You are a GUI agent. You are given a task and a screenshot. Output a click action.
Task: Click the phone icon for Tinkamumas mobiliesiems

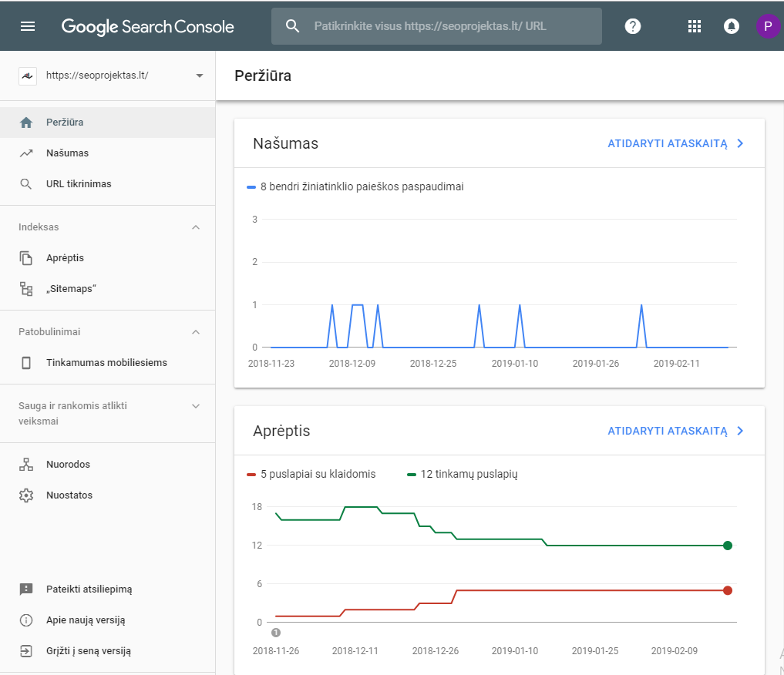click(x=26, y=363)
